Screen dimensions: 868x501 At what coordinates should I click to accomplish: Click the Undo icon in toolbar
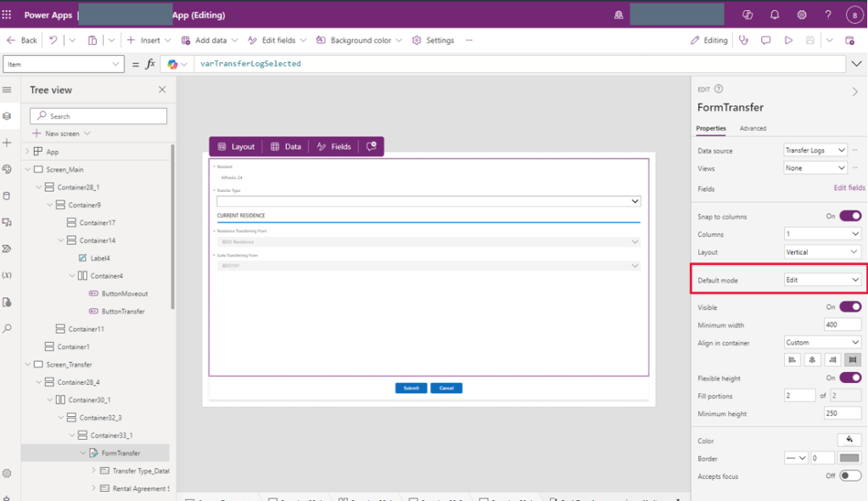pyautogui.click(x=53, y=40)
